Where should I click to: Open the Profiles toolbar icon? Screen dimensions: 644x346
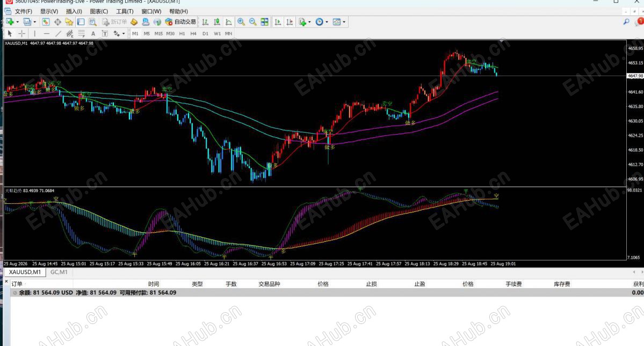pyautogui.click(x=27, y=22)
